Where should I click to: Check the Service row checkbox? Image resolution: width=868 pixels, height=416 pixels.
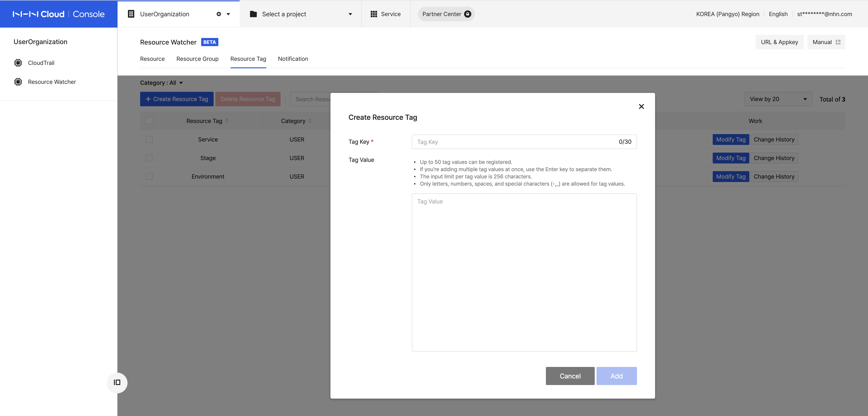point(149,139)
